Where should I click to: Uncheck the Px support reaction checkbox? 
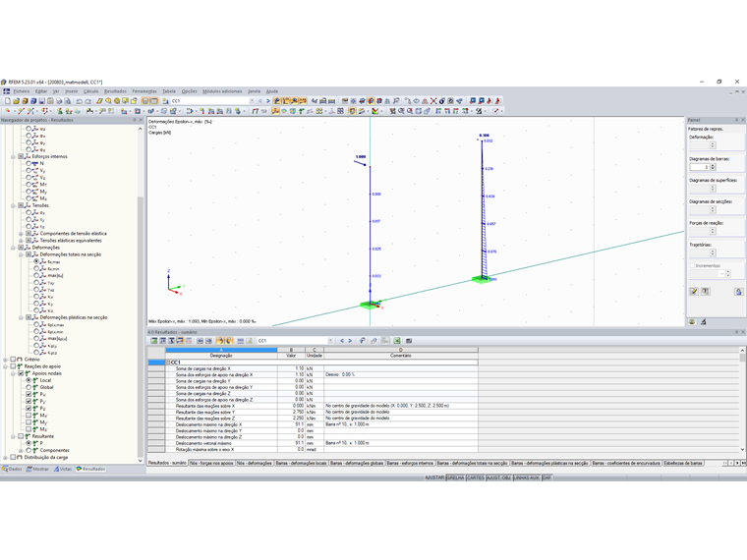click(29, 394)
